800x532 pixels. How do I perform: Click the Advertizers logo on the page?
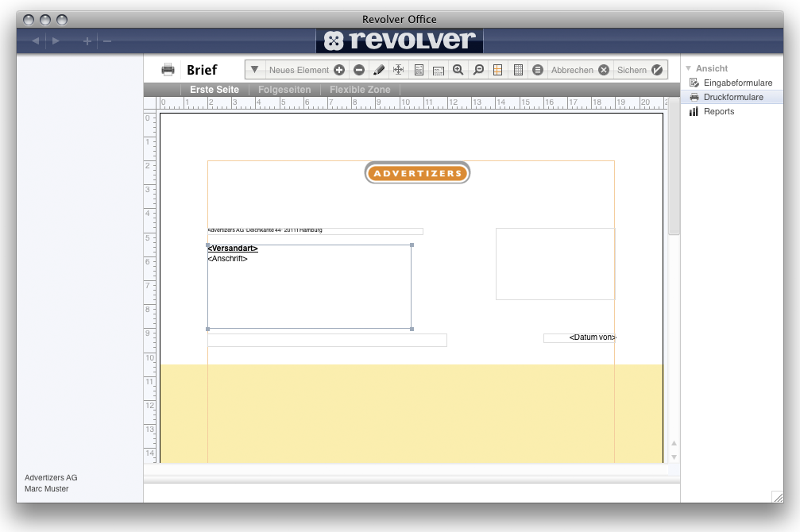tap(417, 173)
